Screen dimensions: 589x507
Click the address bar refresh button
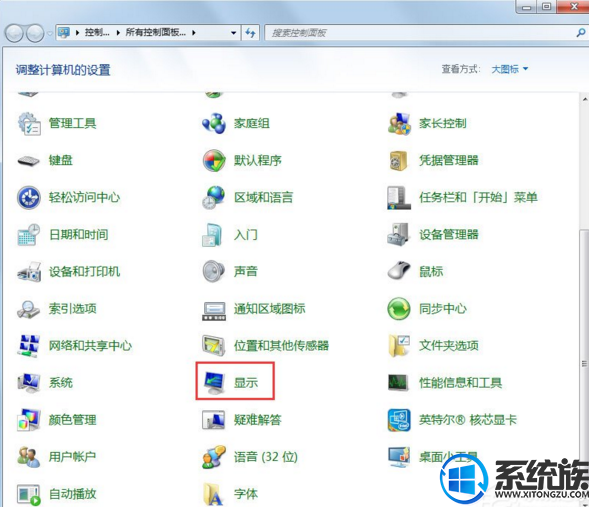pos(250,33)
